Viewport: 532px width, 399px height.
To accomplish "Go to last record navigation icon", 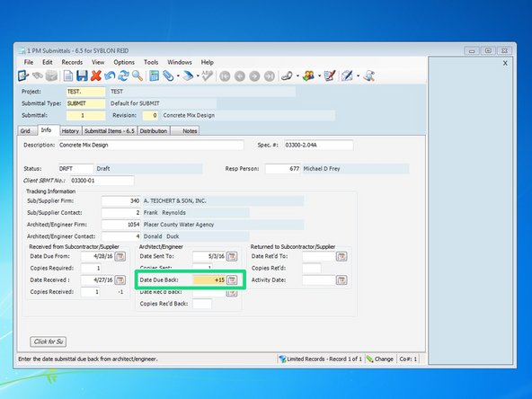I will pos(270,76).
